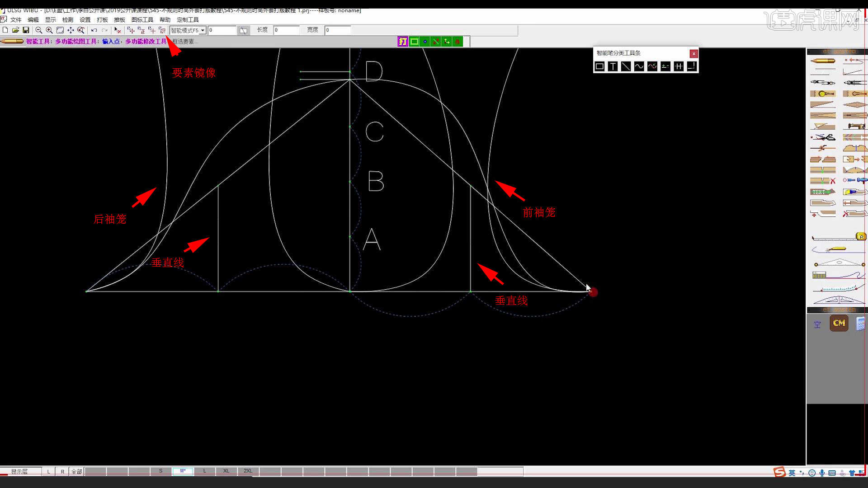Click the length (长度) input field

coord(287,30)
